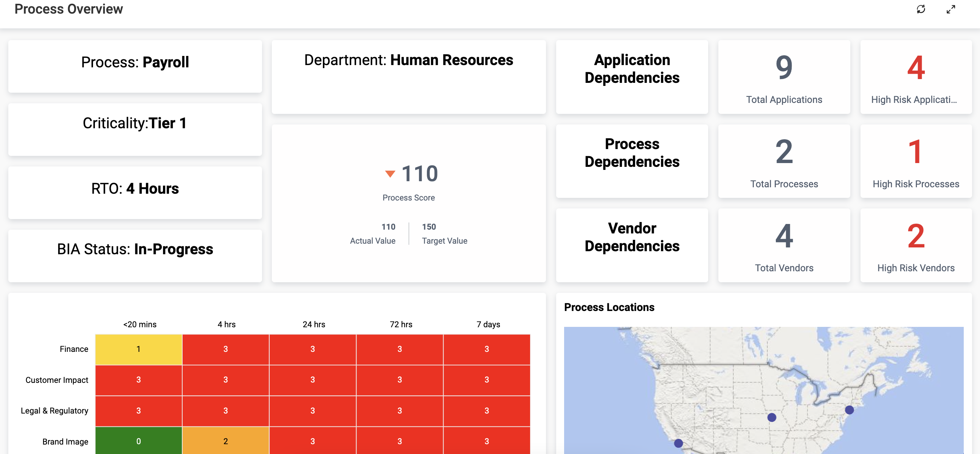This screenshot has width=980, height=454.
Task: Open the High Risk Applications count 4
Action: click(x=916, y=68)
